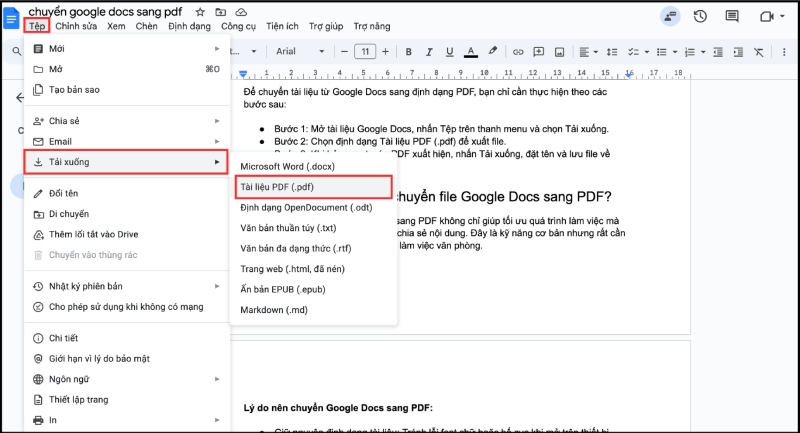Open the text color picker

point(470,52)
